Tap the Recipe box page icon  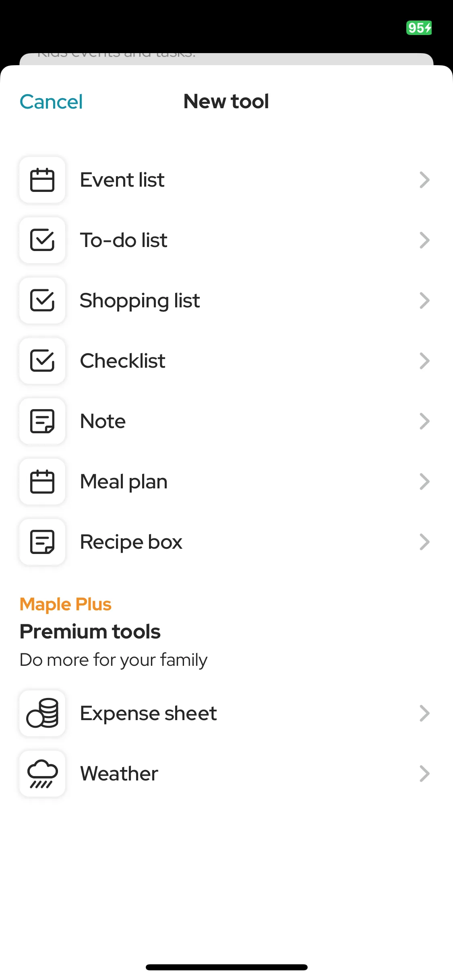pos(42,542)
